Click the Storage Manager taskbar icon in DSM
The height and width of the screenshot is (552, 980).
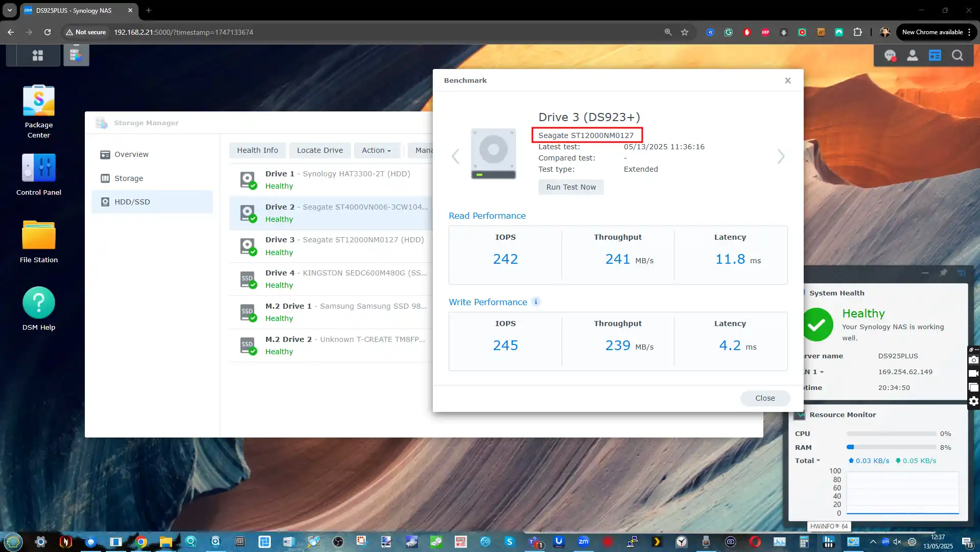tap(76, 55)
